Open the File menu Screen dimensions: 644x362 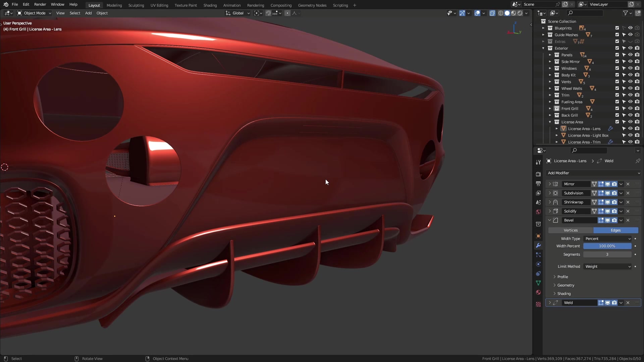click(x=15, y=4)
